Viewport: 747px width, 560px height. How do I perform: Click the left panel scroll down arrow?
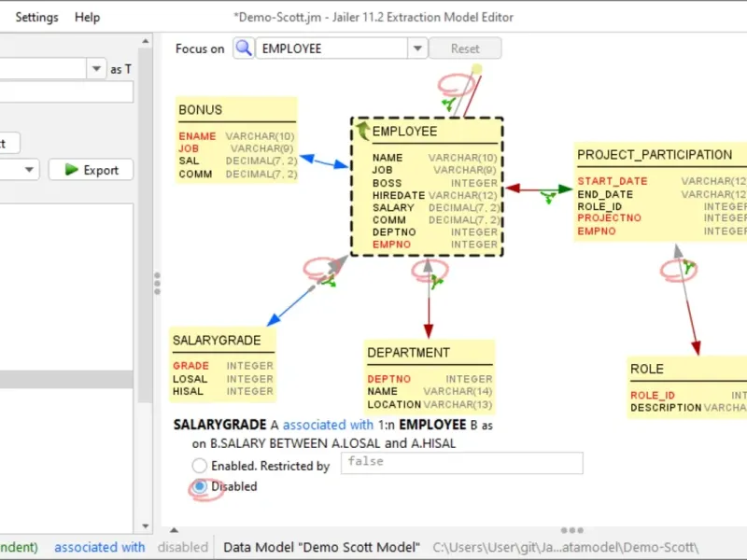[146, 526]
